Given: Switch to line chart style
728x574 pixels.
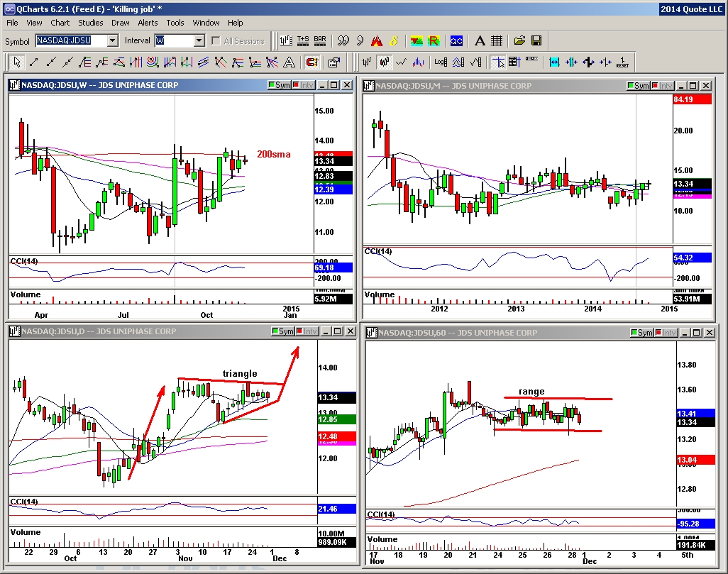Looking at the screenshot, I should (x=401, y=62).
